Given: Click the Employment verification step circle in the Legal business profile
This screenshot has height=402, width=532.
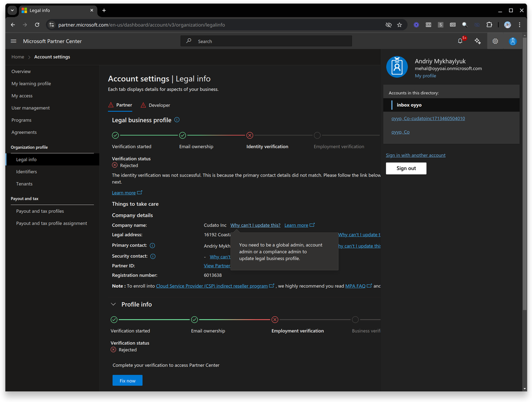Looking at the screenshot, I should 317,135.
